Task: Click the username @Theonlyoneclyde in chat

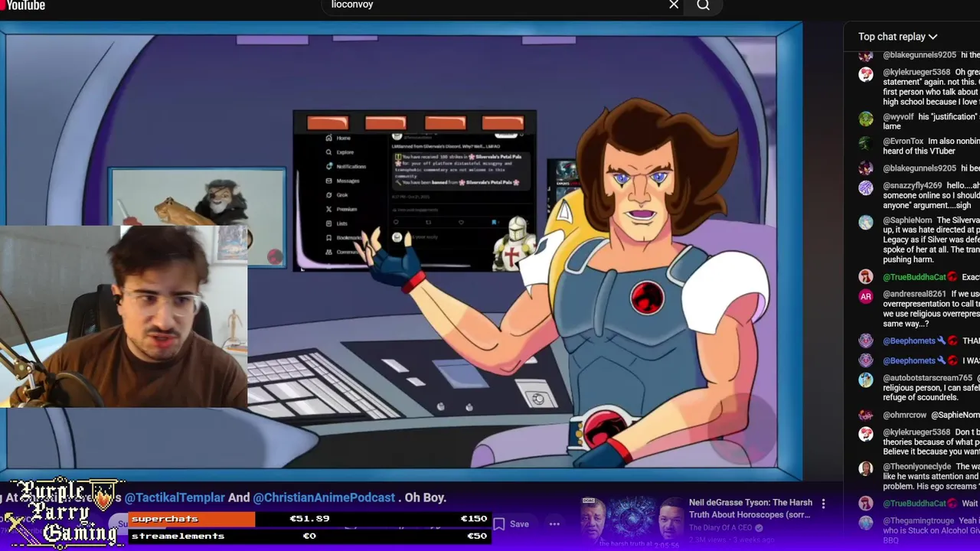Action: [x=917, y=467]
